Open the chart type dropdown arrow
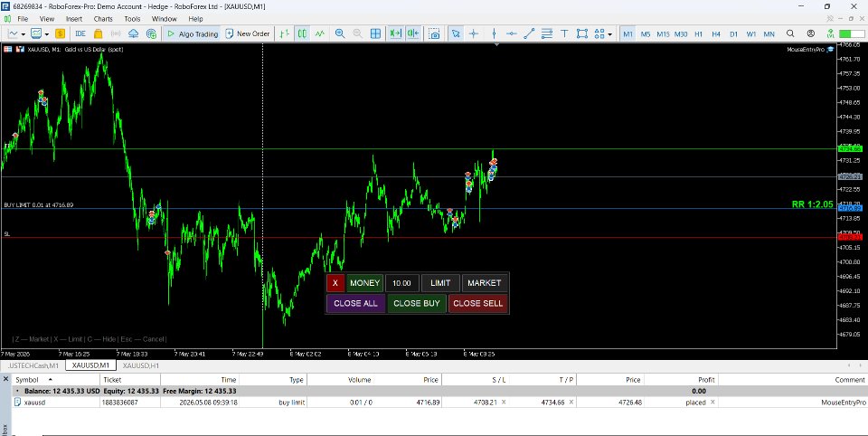This screenshot has height=436, width=868. (24, 34)
